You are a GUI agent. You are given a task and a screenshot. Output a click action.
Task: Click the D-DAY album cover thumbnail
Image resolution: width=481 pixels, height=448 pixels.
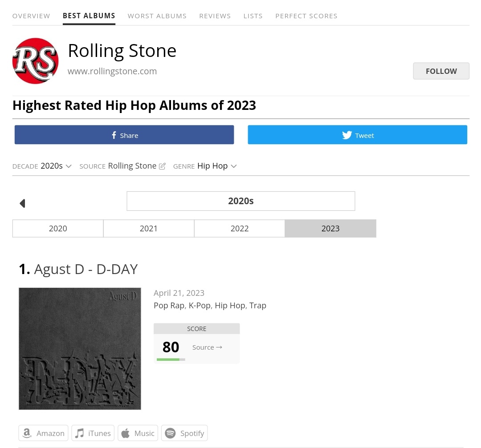(80, 348)
